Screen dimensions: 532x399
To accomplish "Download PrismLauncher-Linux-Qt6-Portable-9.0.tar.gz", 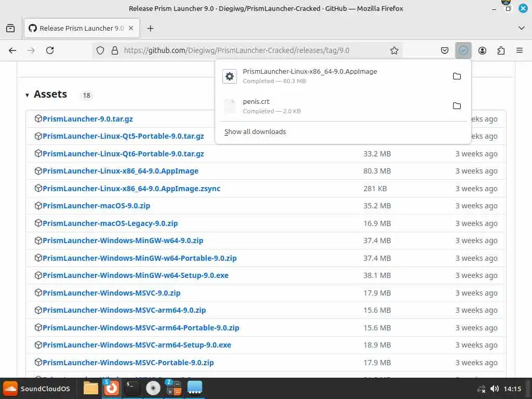I will [123, 154].
